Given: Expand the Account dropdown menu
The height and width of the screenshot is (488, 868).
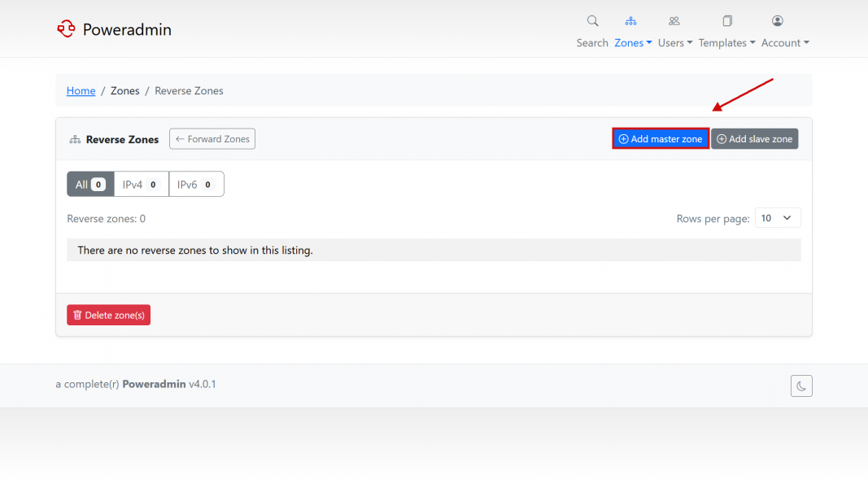Looking at the screenshot, I should tap(785, 43).
